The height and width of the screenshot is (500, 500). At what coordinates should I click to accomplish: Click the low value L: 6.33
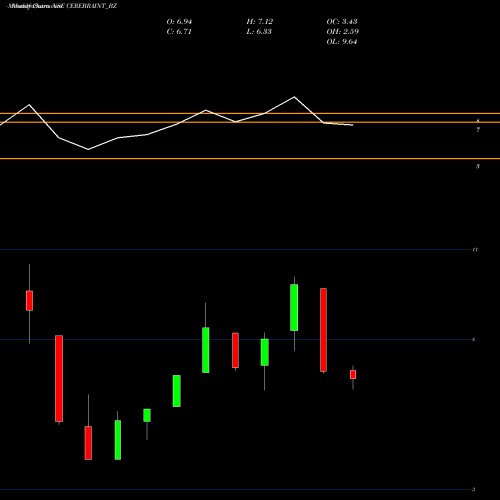pos(259,32)
